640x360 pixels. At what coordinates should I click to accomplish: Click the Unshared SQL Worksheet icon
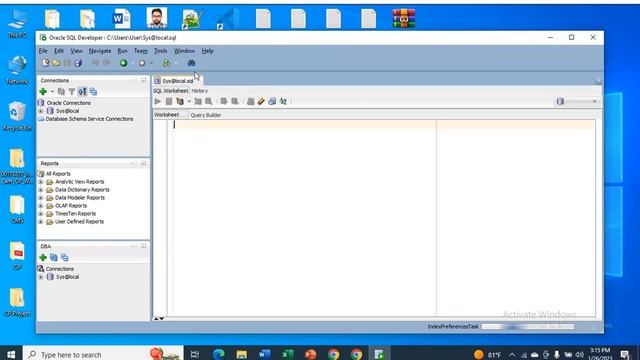click(x=251, y=101)
